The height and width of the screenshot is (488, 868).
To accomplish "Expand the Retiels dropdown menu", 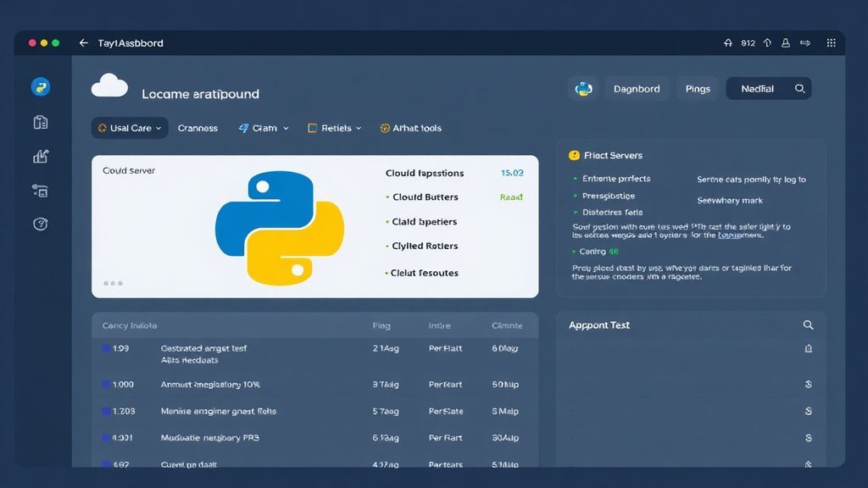I will pyautogui.click(x=334, y=128).
